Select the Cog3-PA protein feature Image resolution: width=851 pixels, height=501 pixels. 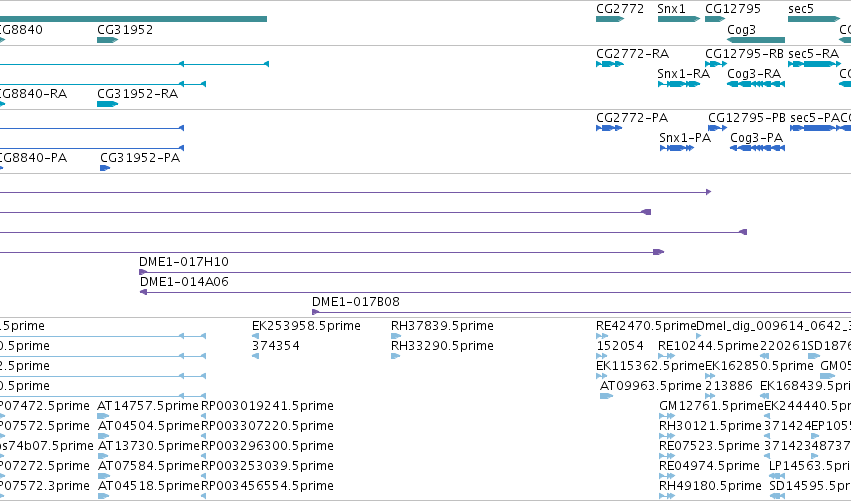coord(758,148)
